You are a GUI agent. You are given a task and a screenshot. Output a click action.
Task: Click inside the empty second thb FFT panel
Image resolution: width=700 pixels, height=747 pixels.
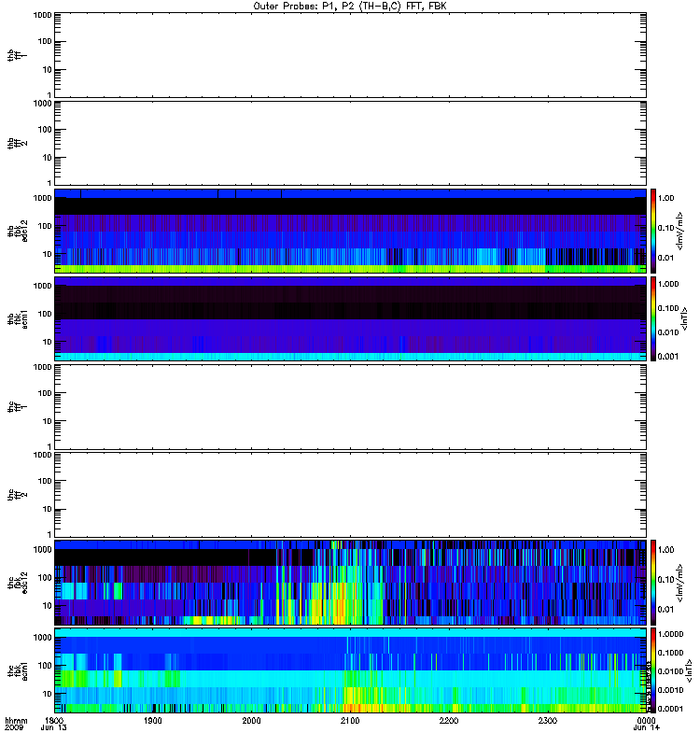pyautogui.click(x=350, y=144)
